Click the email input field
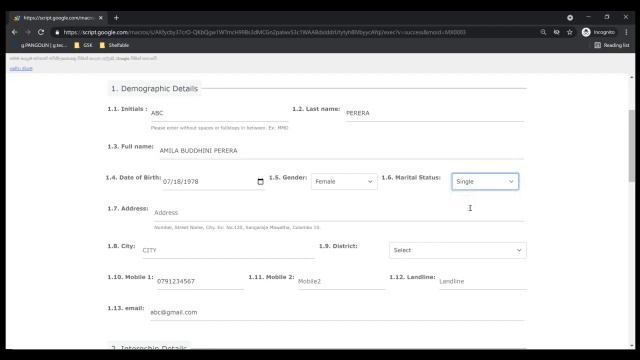The image size is (640, 360). tap(337, 312)
